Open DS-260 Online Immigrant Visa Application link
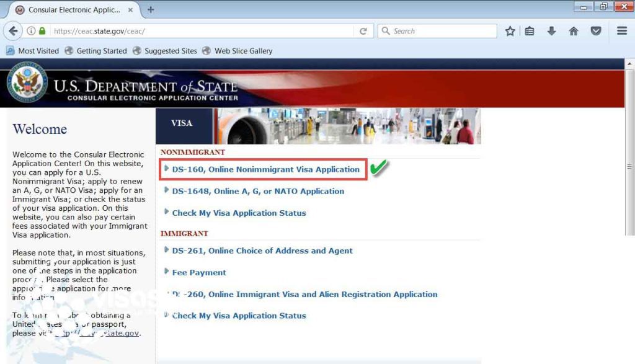Screen dimensions: 635x364 click(304, 295)
